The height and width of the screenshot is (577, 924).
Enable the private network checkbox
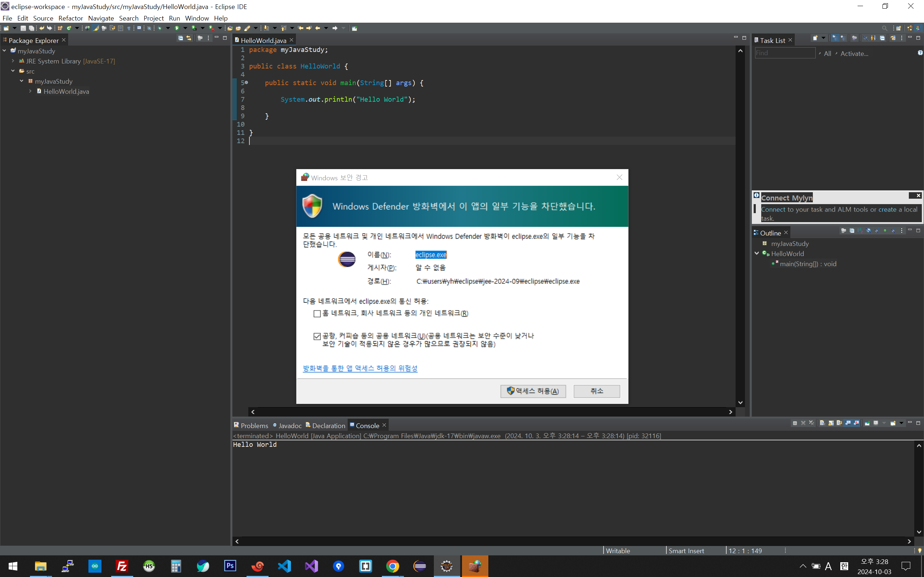[317, 314]
